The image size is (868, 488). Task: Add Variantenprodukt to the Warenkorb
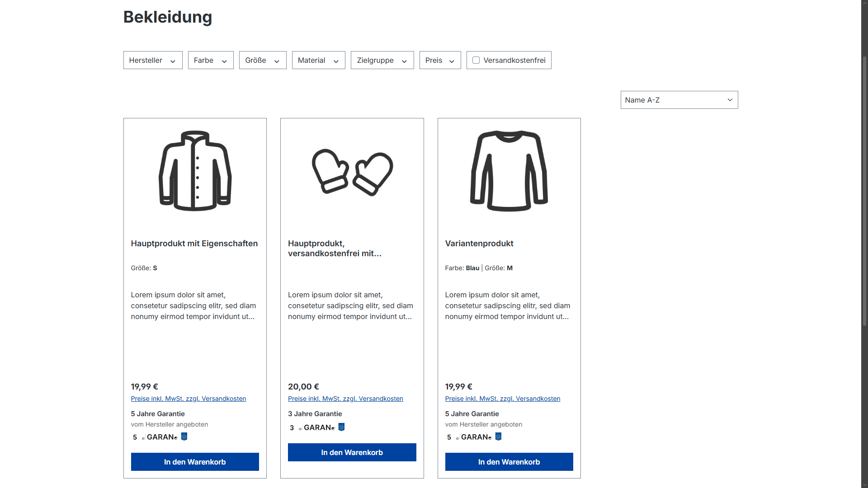tap(509, 462)
